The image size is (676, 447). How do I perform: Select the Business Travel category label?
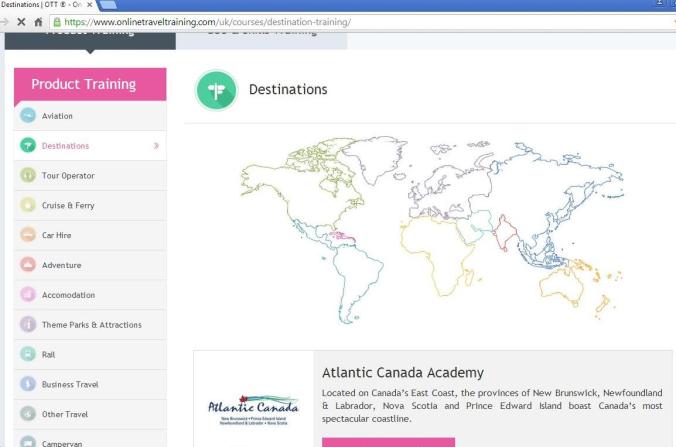pos(70,384)
